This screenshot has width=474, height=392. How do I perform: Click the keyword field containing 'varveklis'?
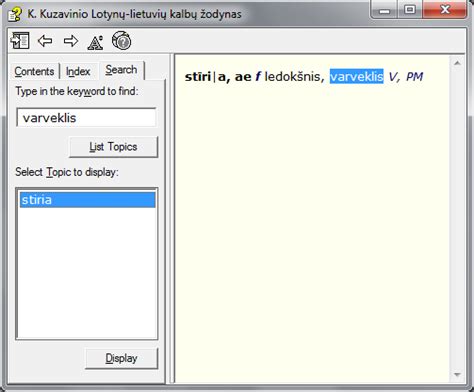86,117
